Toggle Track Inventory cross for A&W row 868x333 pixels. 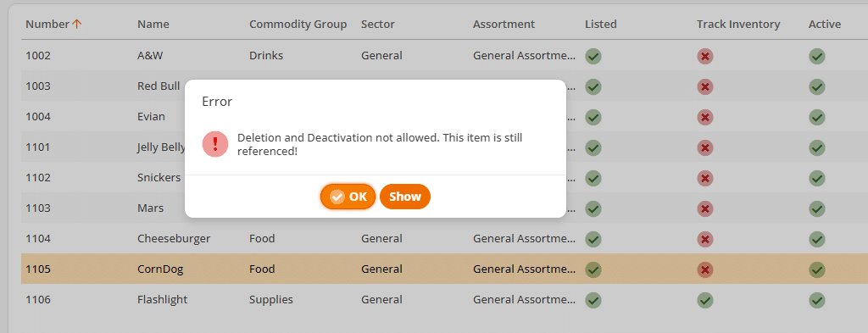click(704, 56)
